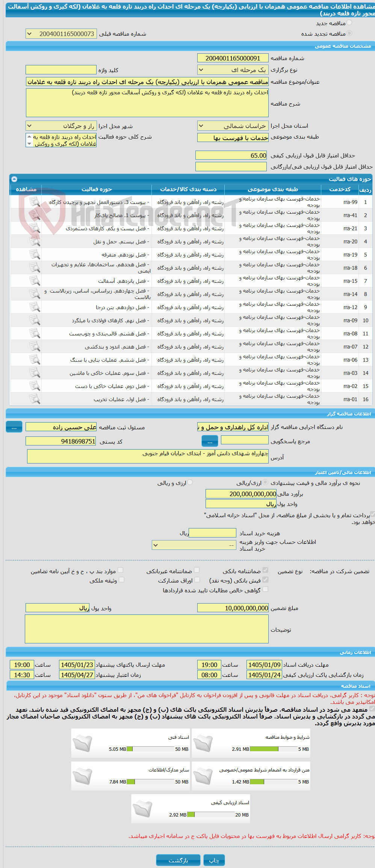
Task: Click the ردیف column header
Action: pyautogui.click(x=365, y=189)
